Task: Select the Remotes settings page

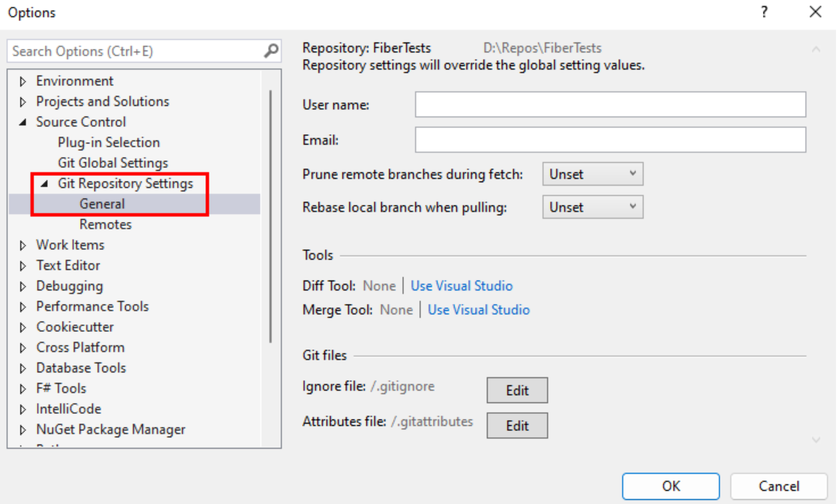Action: (105, 224)
